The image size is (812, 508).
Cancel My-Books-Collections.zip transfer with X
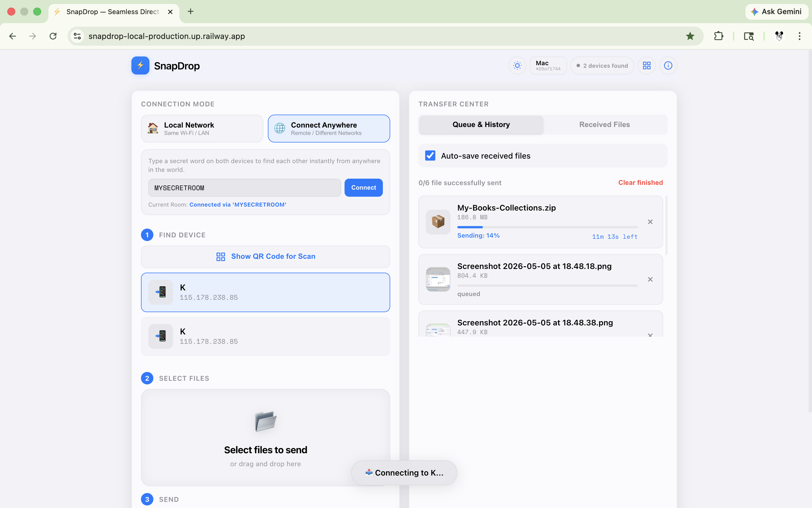click(650, 222)
